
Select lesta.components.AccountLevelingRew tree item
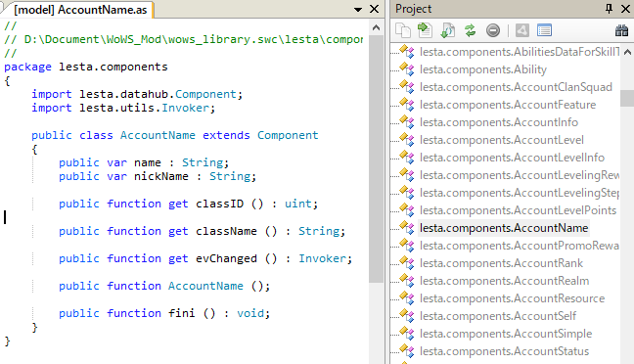tap(520, 175)
